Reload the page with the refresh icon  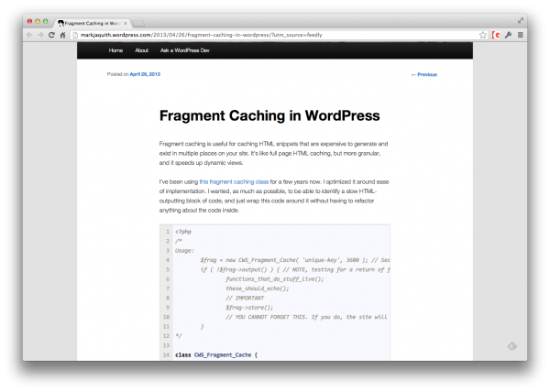coord(51,35)
